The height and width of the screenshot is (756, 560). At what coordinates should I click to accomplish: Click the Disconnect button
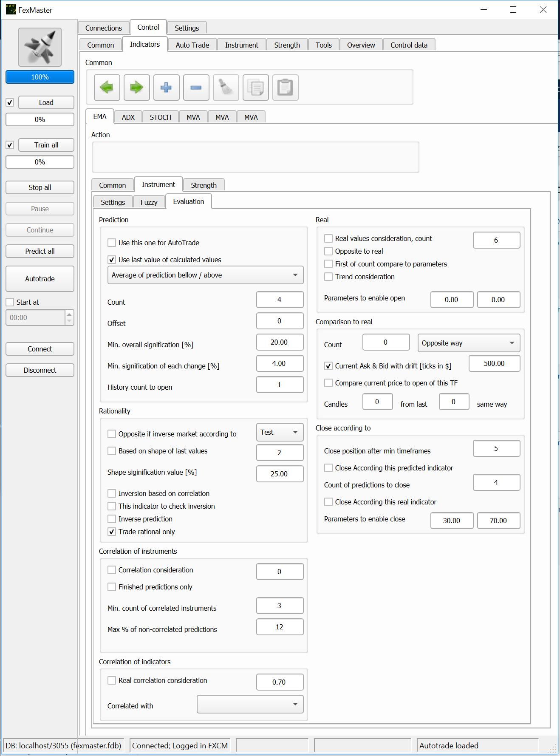pyautogui.click(x=40, y=370)
